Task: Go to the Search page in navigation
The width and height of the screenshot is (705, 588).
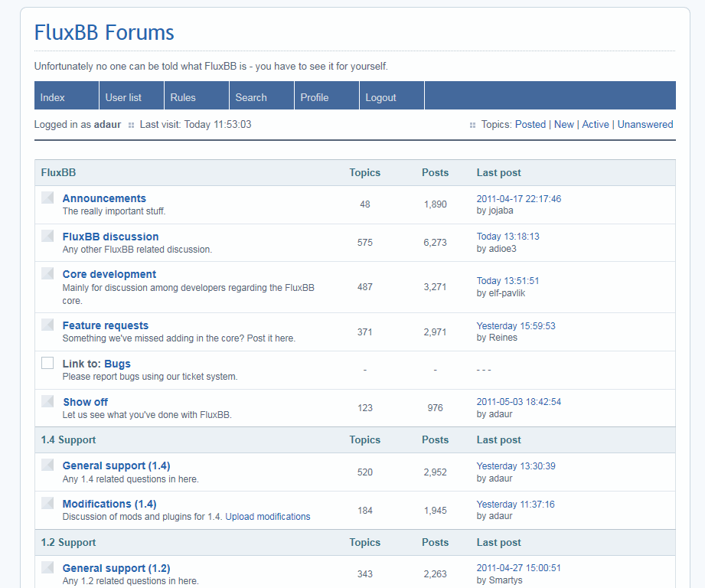Action: pyautogui.click(x=251, y=97)
